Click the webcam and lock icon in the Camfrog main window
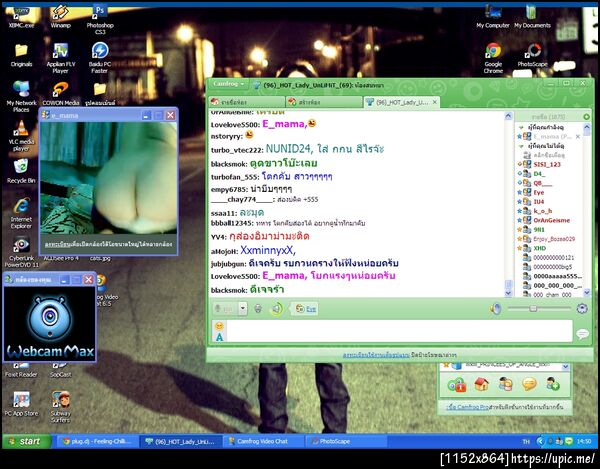This screenshot has width=600, height=469. (x=456, y=384)
